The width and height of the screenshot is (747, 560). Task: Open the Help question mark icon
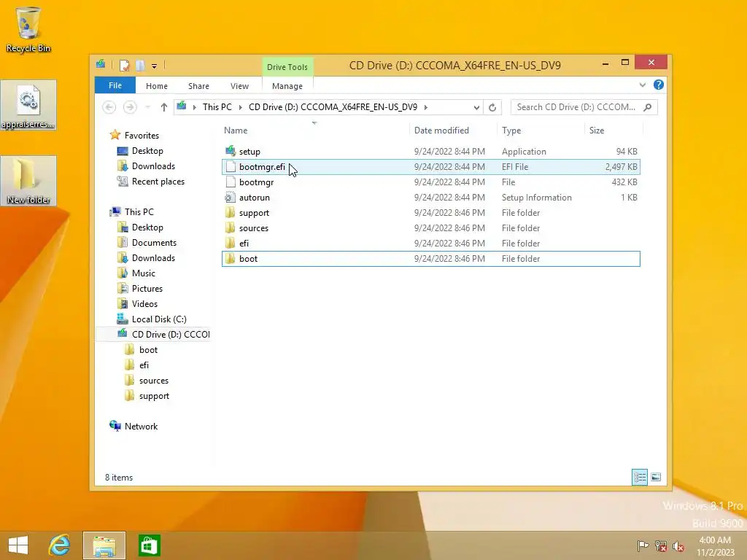tap(659, 85)
